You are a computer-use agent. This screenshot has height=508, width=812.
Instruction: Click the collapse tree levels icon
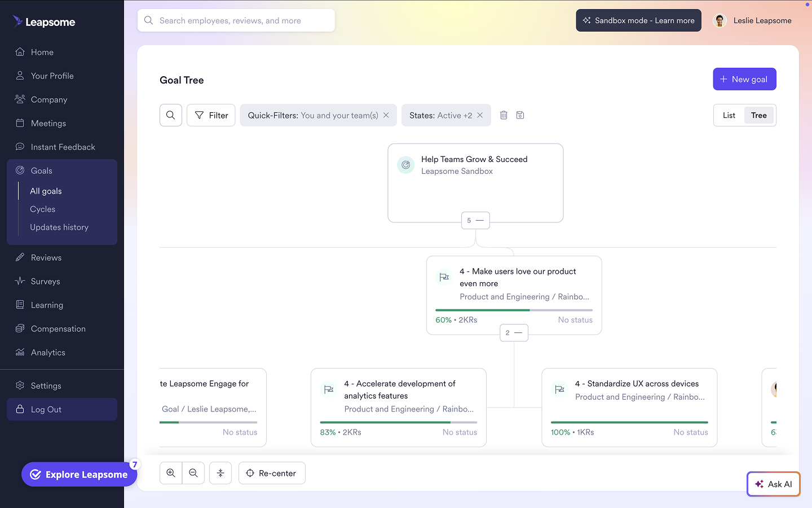click(x=220, y=473)
